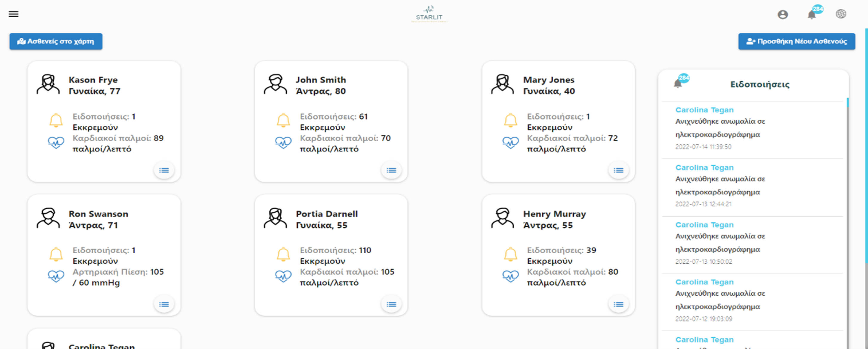Image resolution: width=868 pixels, height=349 pixels.
Task: Click Ron Swanson's 105 / 60 mmHg reading
Action: point(118,277)
